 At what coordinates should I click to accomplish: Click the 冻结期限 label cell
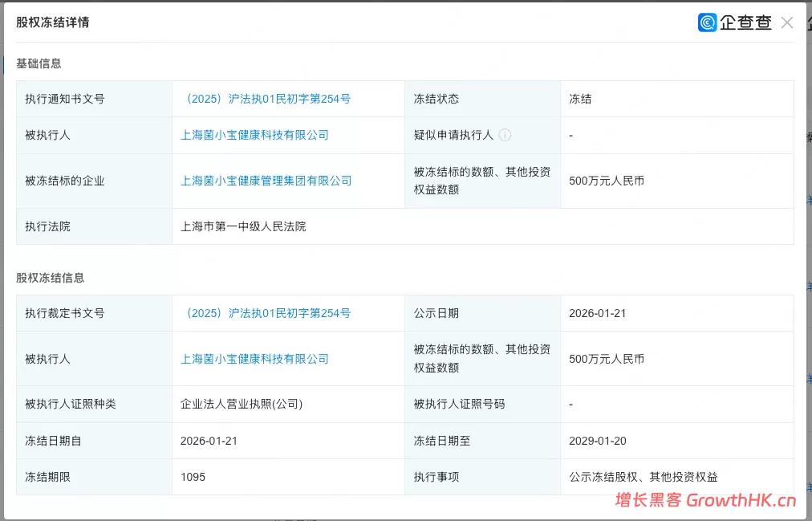pos(94,477)
